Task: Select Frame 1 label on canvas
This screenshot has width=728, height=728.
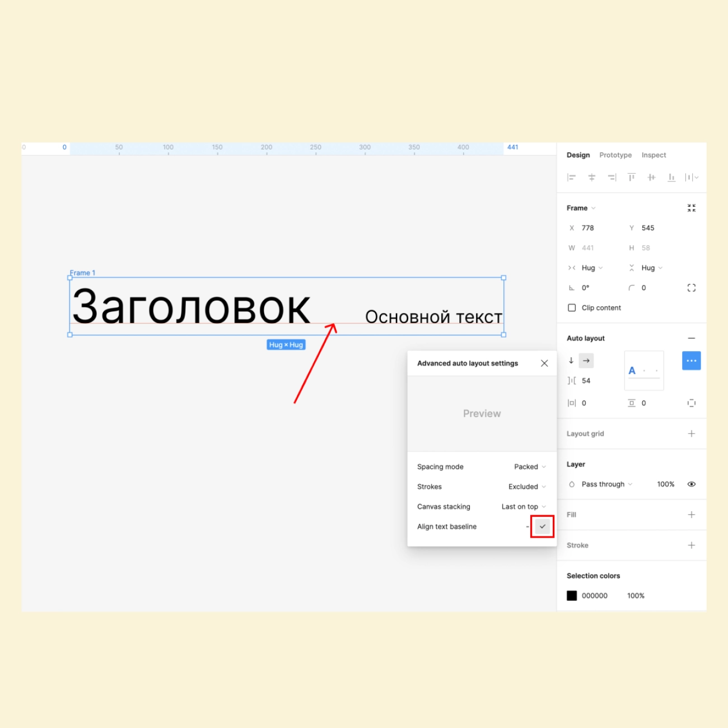Action: pyautogui.click(x=82, y=273)
